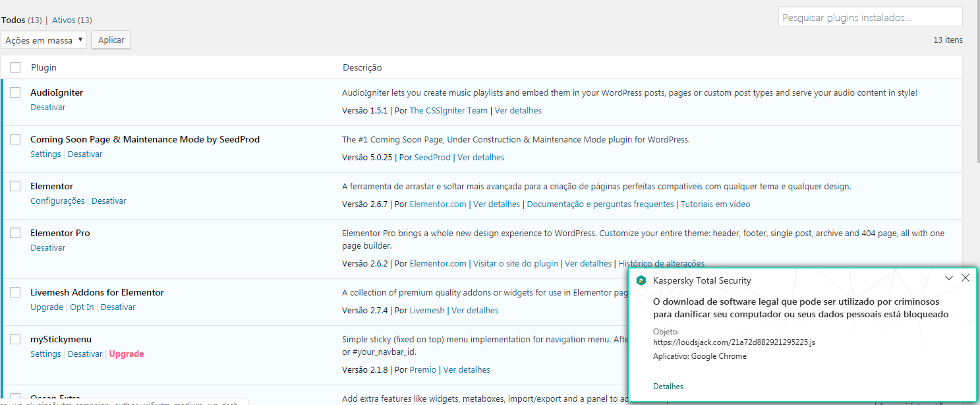980x405 pixels.
Task: Click Desativar under Coming Soon Page plugin
Action: [86, 154]
